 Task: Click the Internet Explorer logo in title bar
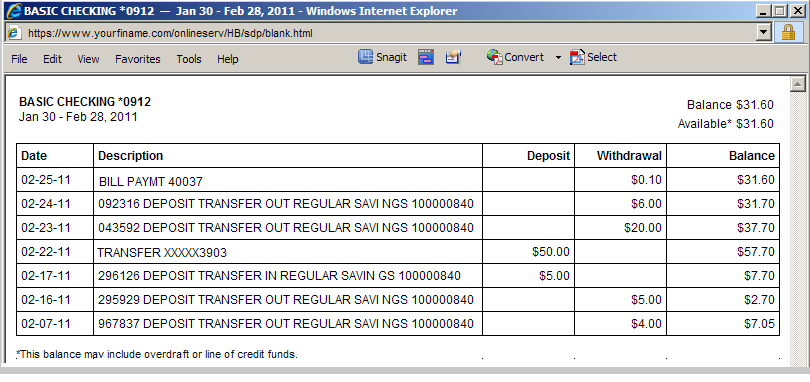pyautogui.click(x=13, y=10)
